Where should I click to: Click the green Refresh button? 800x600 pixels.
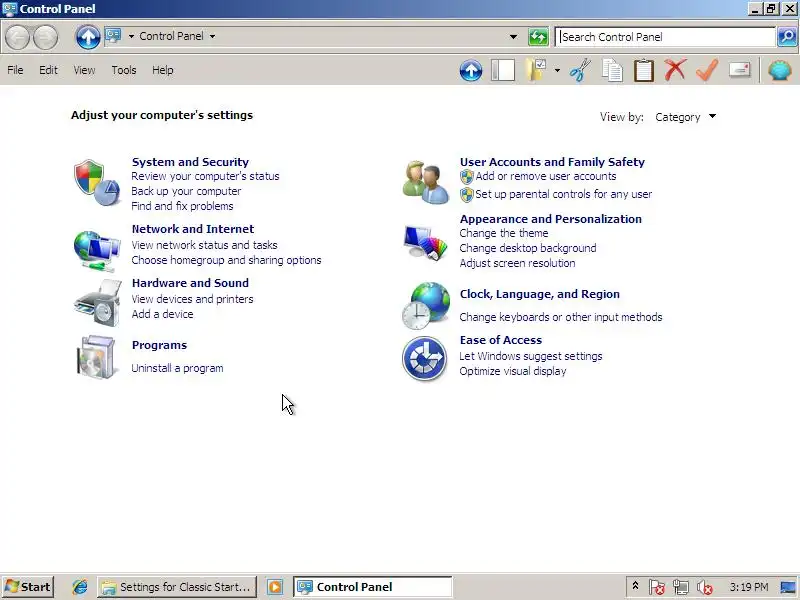(538, 37)
